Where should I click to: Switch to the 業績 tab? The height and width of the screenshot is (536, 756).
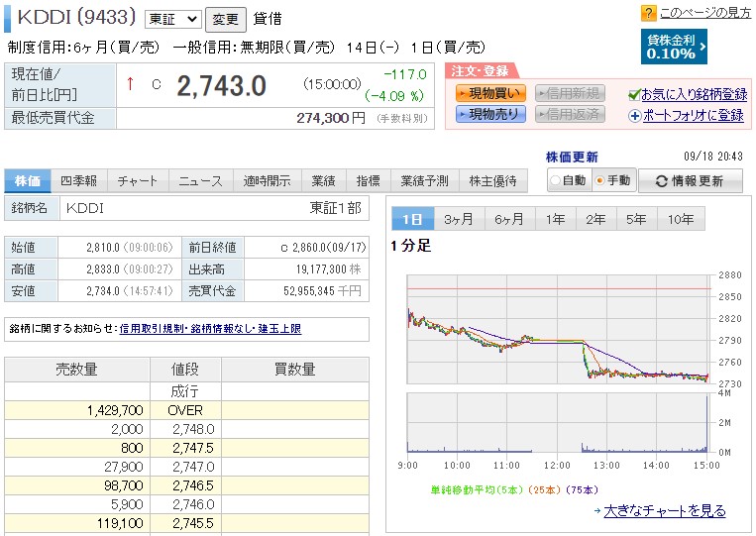[x=323, y=180]
